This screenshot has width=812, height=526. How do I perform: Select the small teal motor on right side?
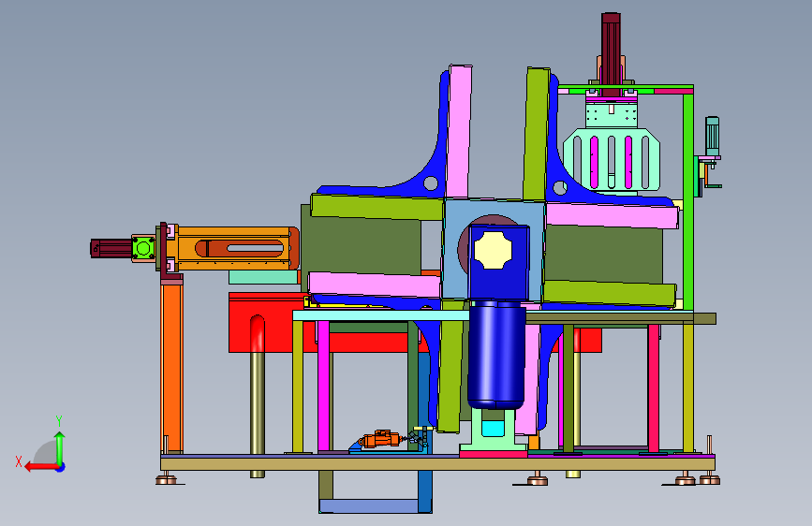tap(712, 136)
